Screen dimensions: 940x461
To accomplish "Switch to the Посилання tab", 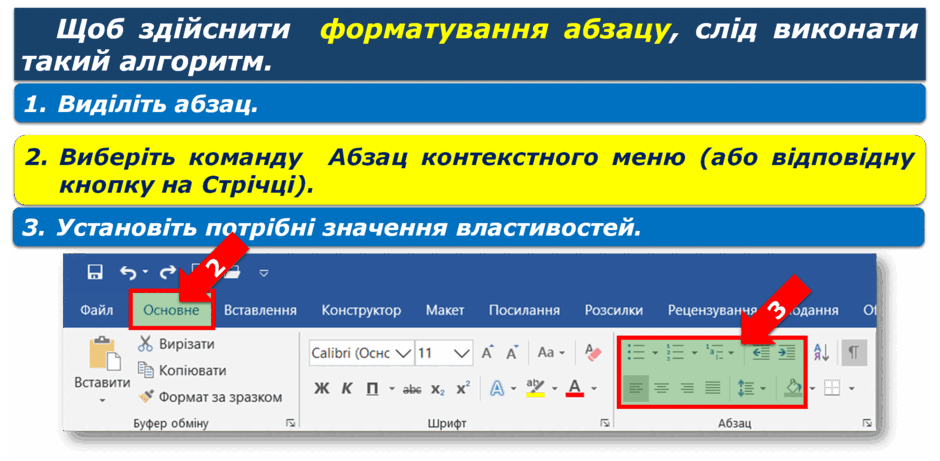I will [524, 311].
